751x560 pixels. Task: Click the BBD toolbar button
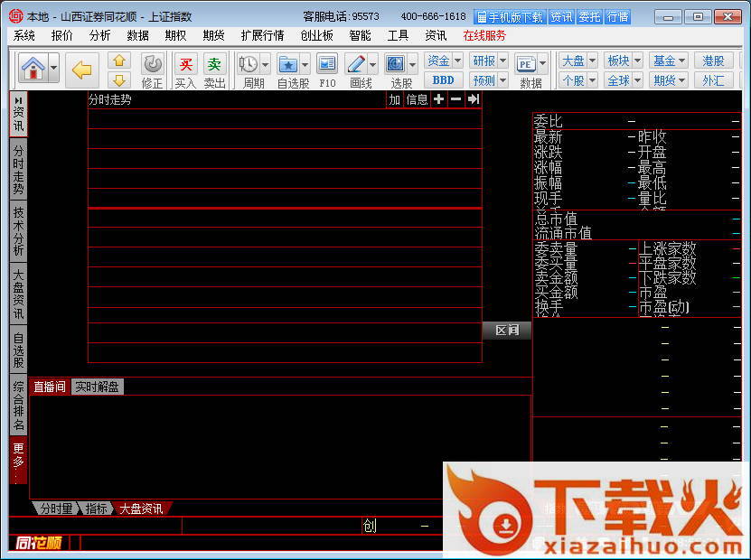(444, 79)
